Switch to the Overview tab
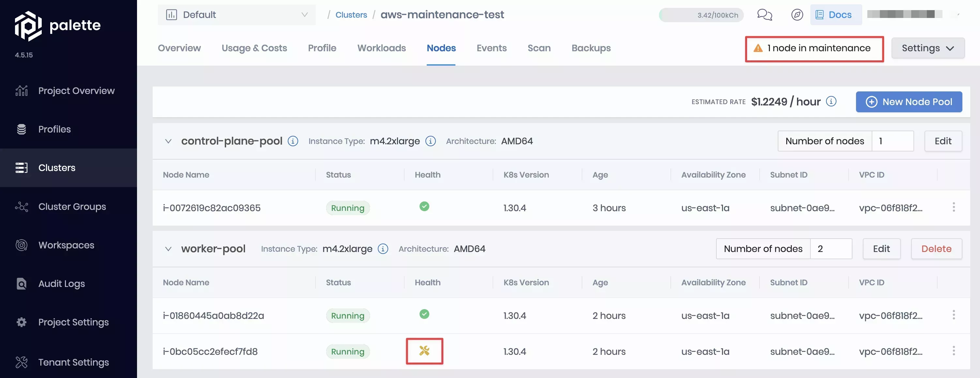Image resolution: width=980 pixels, height=378 pixels. tap(178, 48)
